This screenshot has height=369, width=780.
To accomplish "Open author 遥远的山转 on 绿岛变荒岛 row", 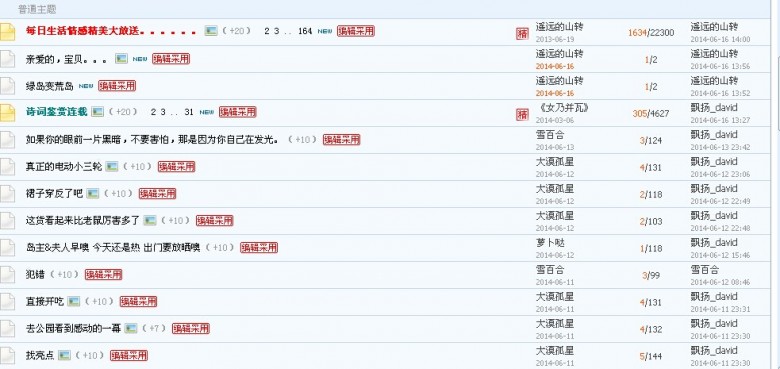I will tap(560, 81).
